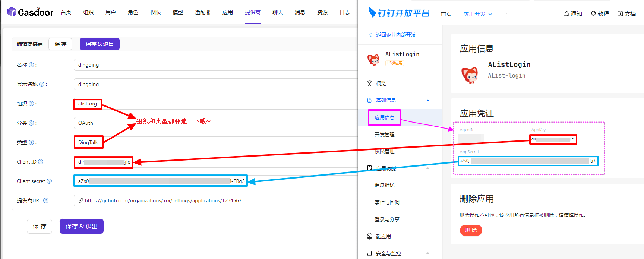Click the 钉钉开放平台 logo

click(399, 13)
